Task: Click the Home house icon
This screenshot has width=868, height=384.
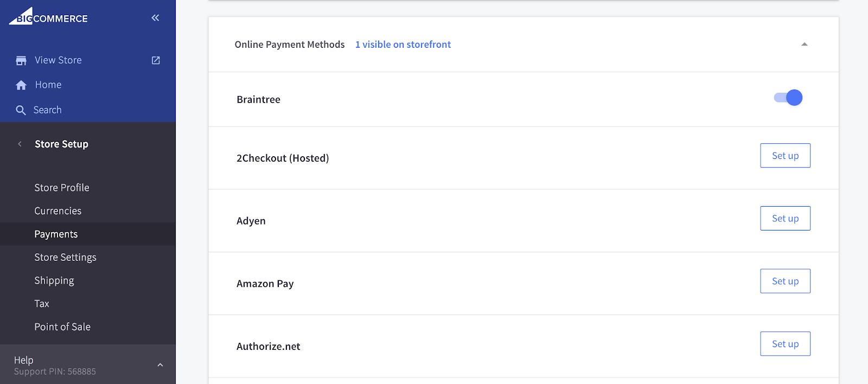Action: pyautogui.click(x=21, y=85)
